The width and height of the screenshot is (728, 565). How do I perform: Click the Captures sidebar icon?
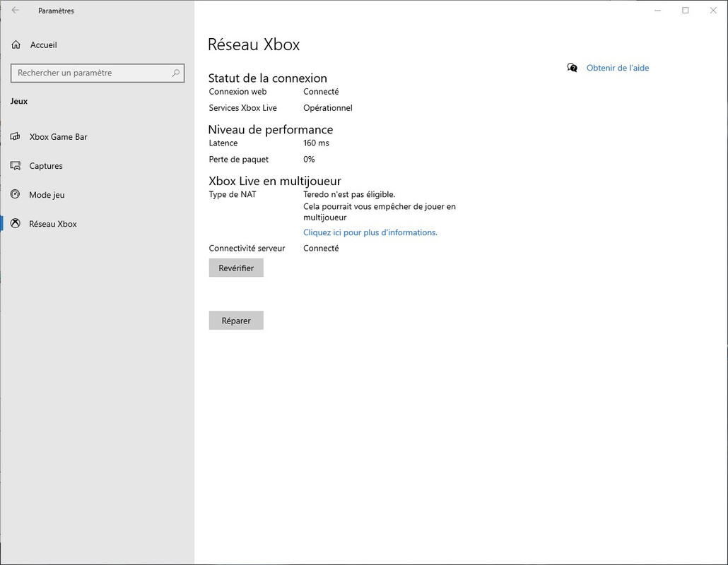[16, 165]
